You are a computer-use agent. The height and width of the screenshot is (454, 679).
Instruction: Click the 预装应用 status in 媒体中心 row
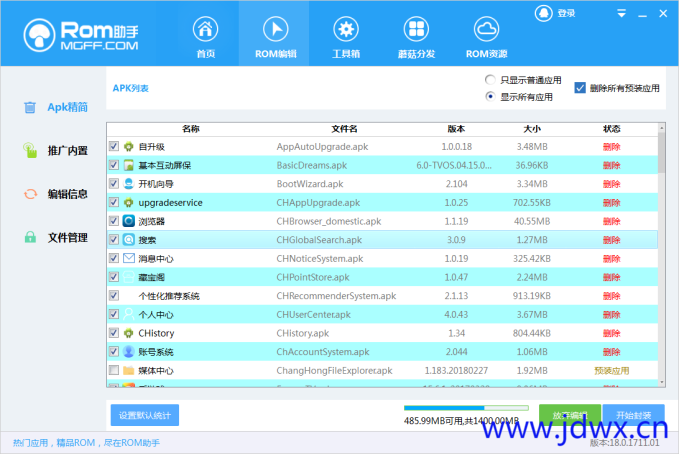[x=611, y=370]
